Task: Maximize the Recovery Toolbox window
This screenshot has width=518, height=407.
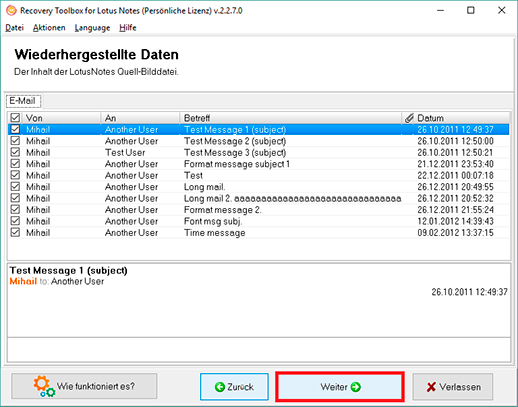Action: pos(471,10)
